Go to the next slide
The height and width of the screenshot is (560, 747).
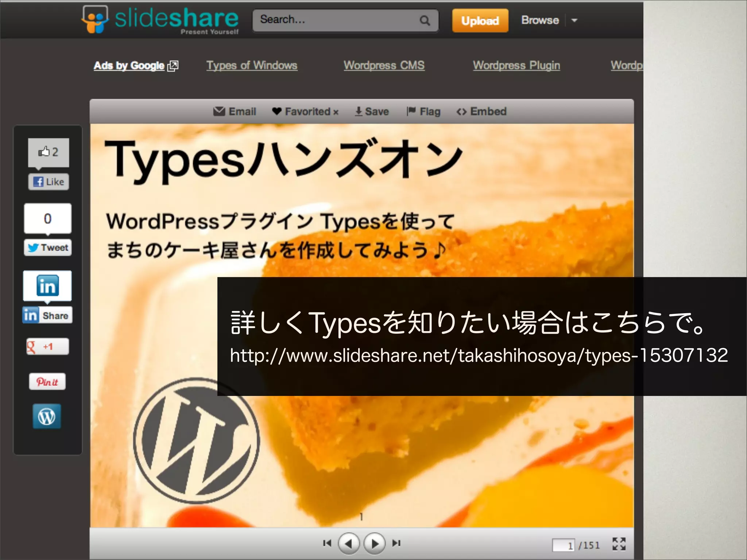[375, 544]
